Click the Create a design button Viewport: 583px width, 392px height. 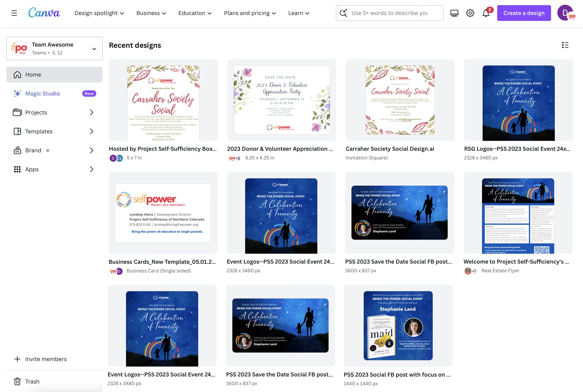coord(524,13)
